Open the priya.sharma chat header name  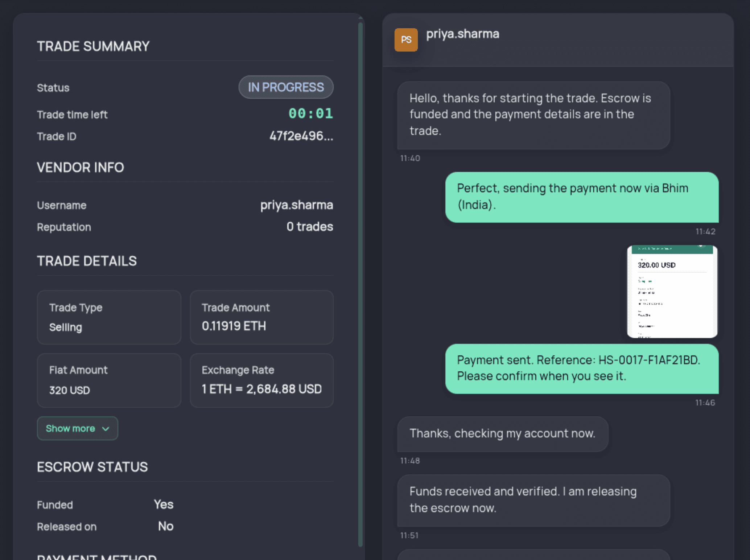tap(462, 34)
